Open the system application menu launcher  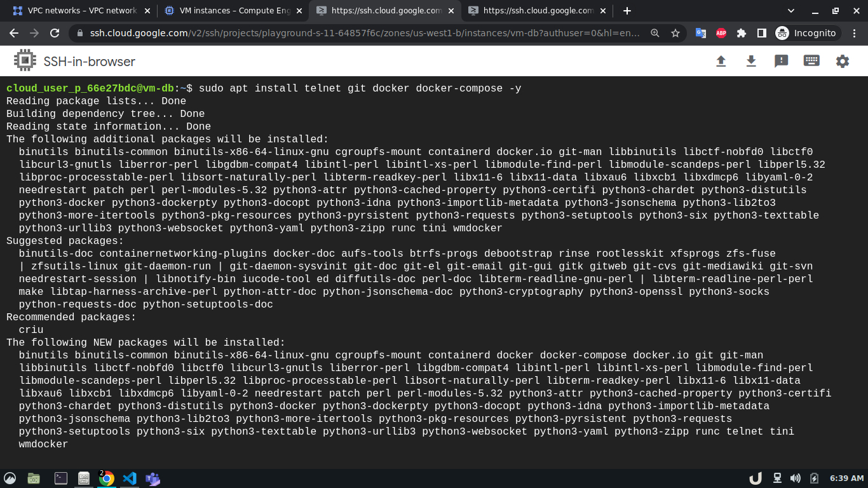(x=10, y=478)
